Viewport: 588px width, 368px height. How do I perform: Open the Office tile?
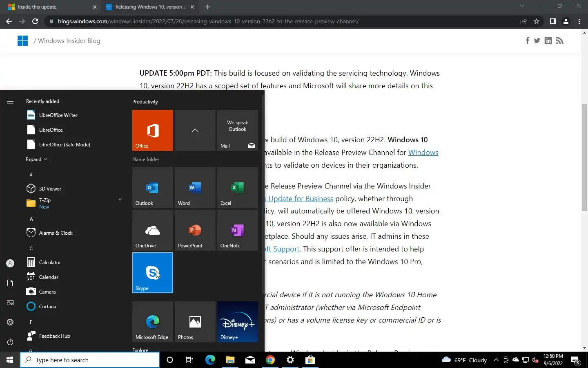[153, 130]
